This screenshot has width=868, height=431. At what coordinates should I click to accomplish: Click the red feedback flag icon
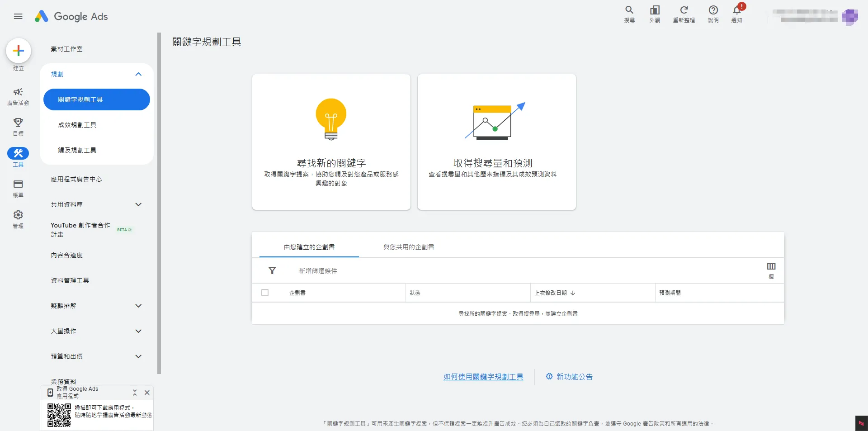pyautogui.click(x=861, y=423)
